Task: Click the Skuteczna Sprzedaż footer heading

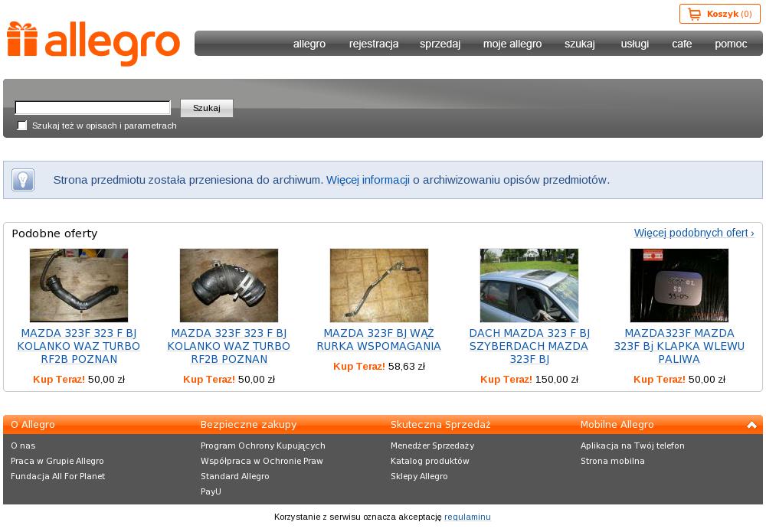Action: click(440, 425)
